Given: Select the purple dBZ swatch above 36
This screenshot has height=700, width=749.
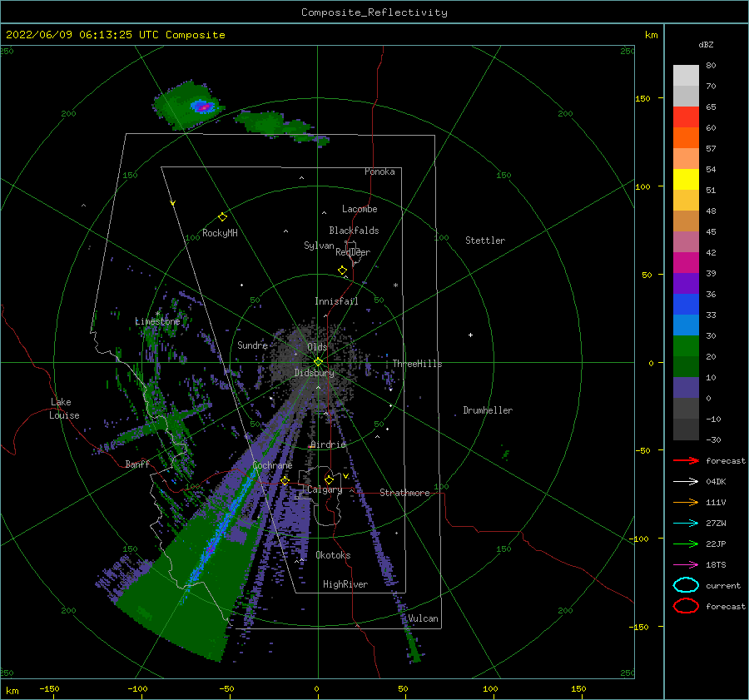Looking at the screenshot, I should (686, 283).
